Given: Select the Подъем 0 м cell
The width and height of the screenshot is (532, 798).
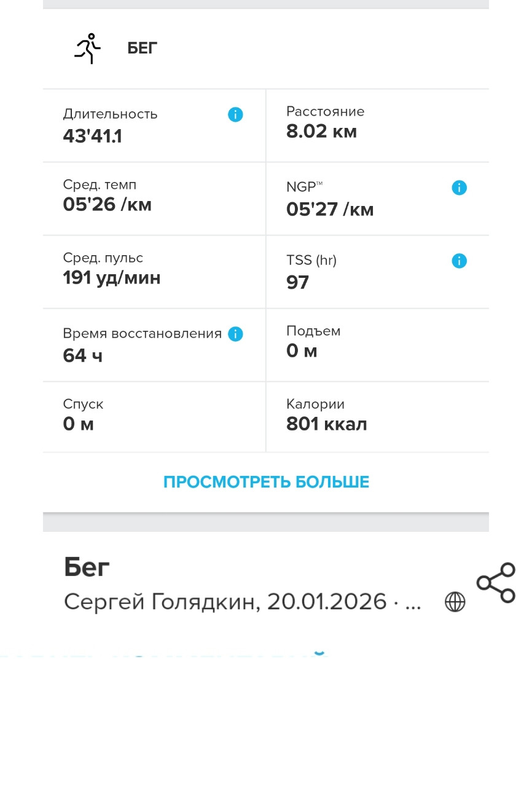Looking at the screenshot, I should point(378,345).
